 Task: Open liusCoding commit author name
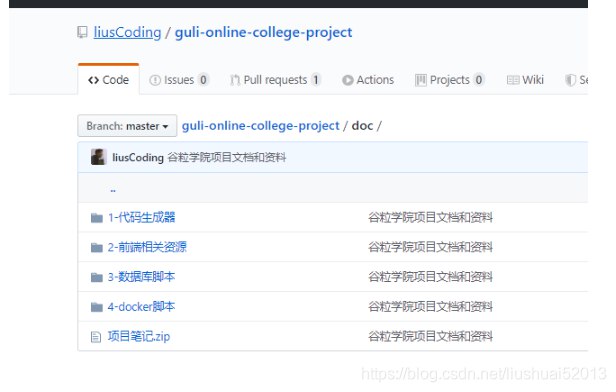click(x=138, y=158)
